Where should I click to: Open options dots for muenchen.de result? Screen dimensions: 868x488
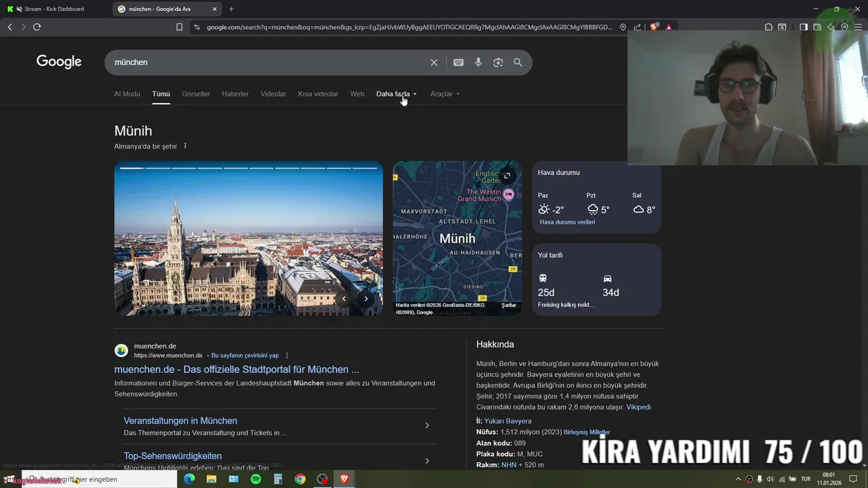[287, 355]
